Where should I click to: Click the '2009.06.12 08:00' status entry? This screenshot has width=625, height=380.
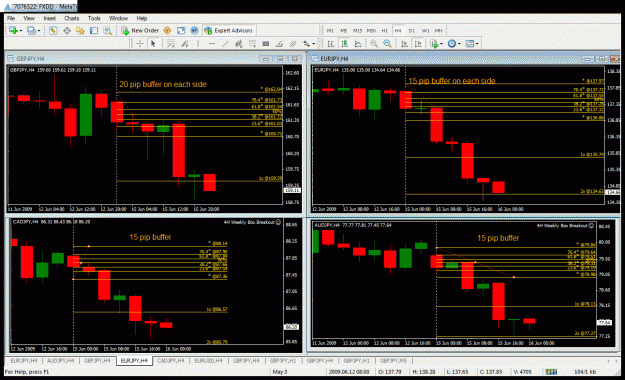click(349, 372)
